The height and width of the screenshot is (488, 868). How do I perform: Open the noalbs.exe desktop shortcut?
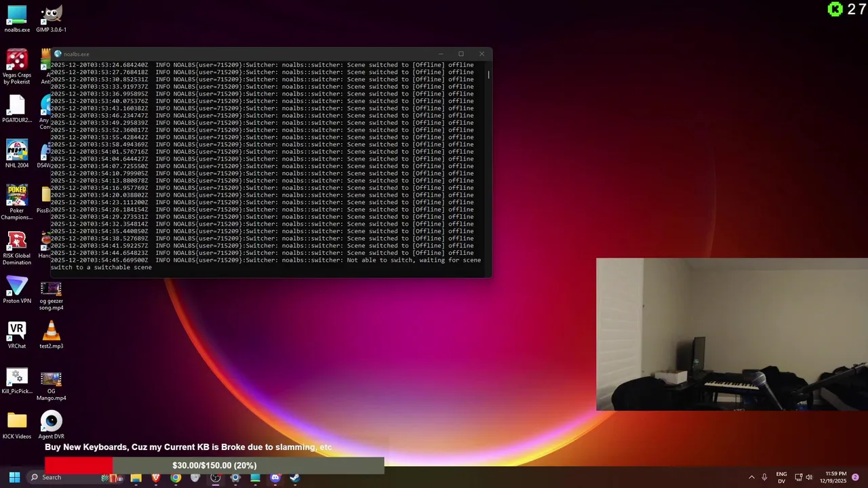coord(17,19)
